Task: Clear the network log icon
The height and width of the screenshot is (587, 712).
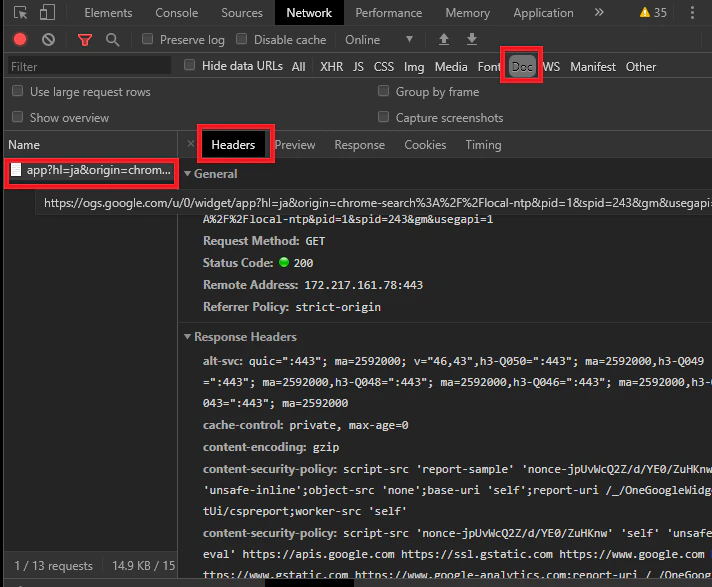Action: click(48, 40)
